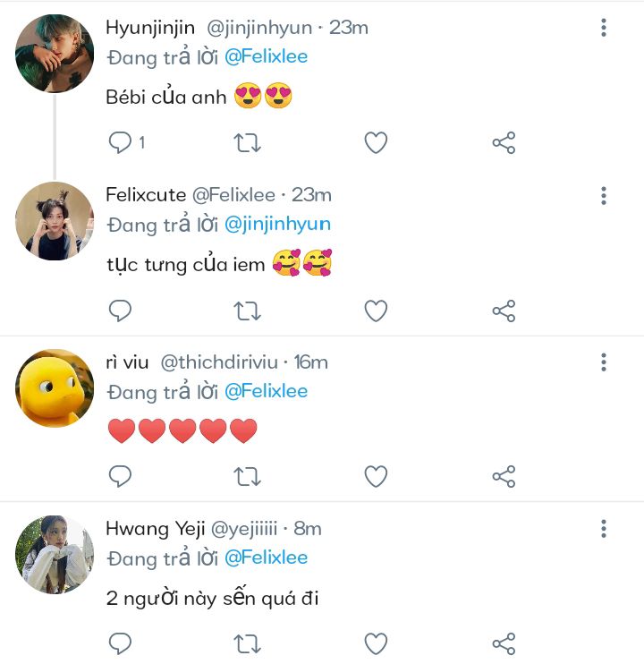Open three-dot menu on Hwang Yeji's tweet
Image resolution: width=644 pixels, height=664 pixels.
(x=604, y=529)
